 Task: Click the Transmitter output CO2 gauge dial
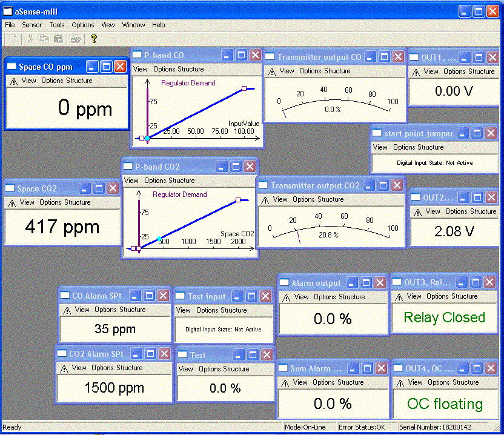pyautogui.click(x=331, y=228)
